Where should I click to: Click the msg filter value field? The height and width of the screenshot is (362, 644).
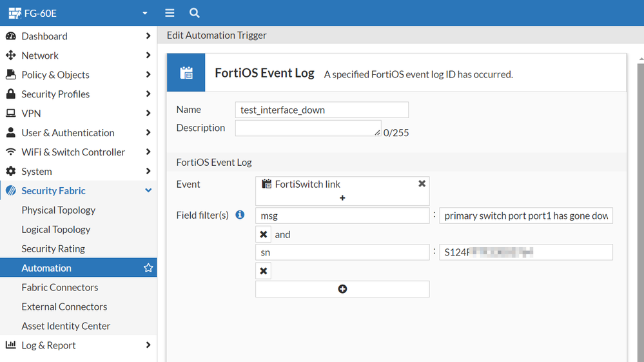526,216
